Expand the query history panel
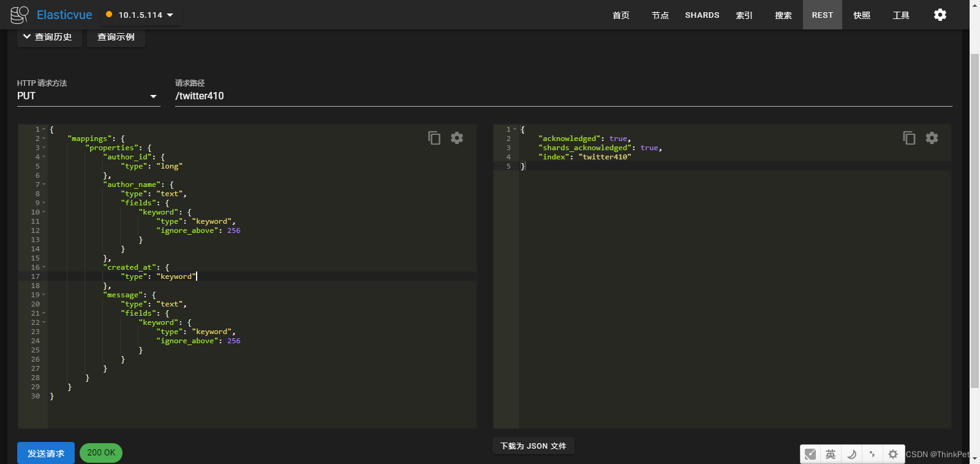This screenshot has height=464, width=980. point(49,37)
